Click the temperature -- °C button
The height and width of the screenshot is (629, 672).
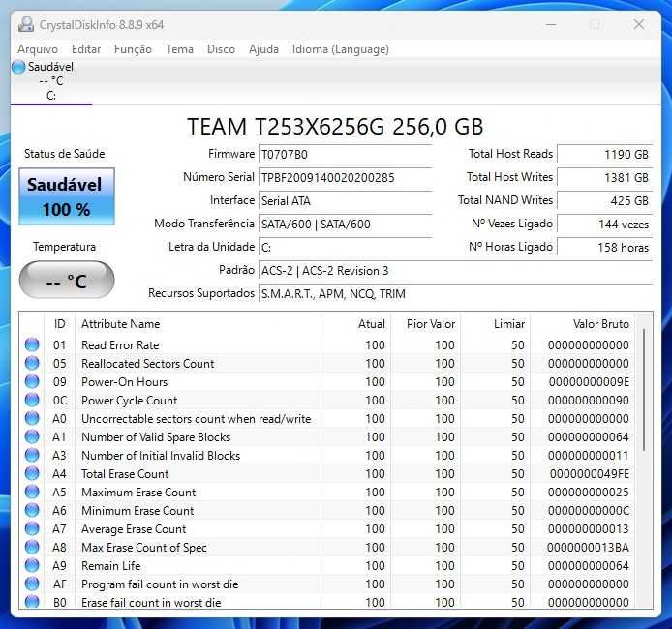(67, 280)
